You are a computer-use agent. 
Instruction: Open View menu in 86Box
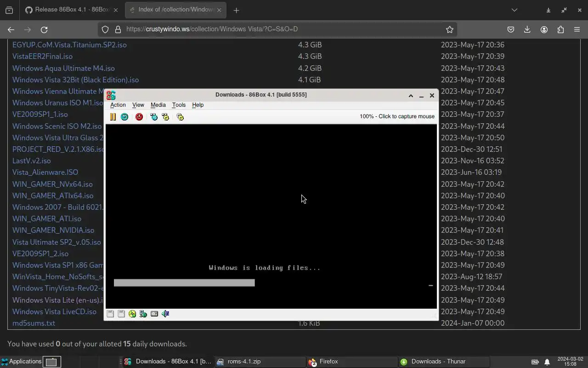coord(138,105)
